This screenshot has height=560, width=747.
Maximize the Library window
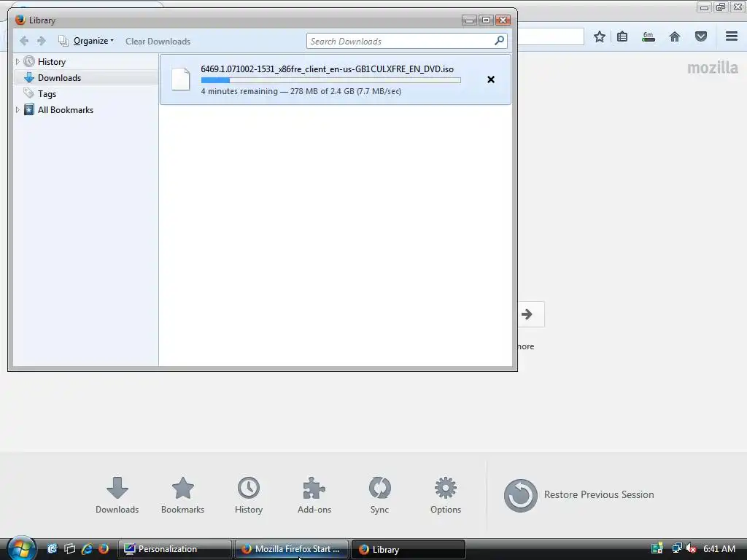[x=486, y=20]
